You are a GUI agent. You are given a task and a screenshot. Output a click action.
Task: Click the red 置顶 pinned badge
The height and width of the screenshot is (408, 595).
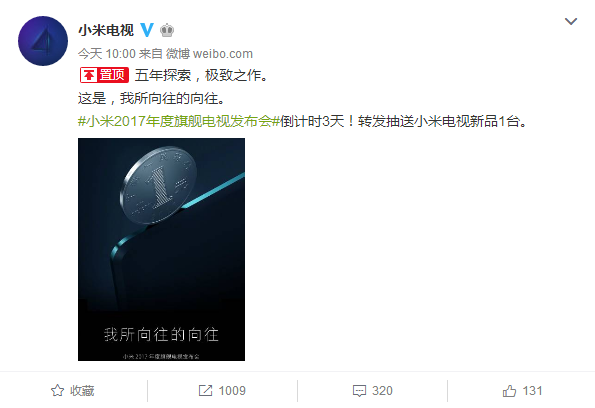pyautogui.click(x=104, y=75)
